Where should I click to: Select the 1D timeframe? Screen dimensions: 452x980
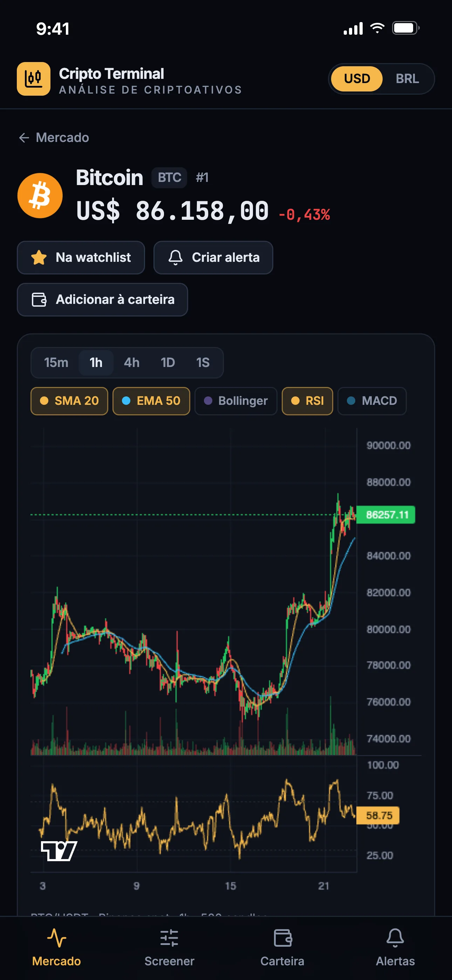click(x=167, y=362)
